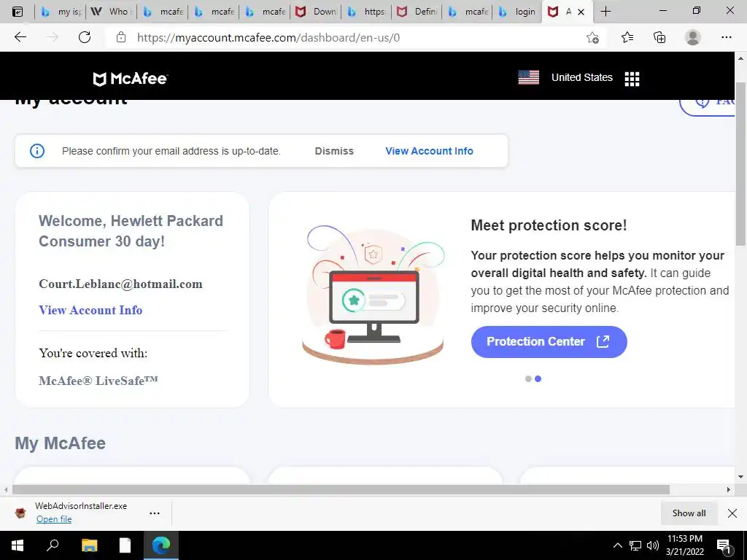Open Windows taskbar search

tap(53, 545)
